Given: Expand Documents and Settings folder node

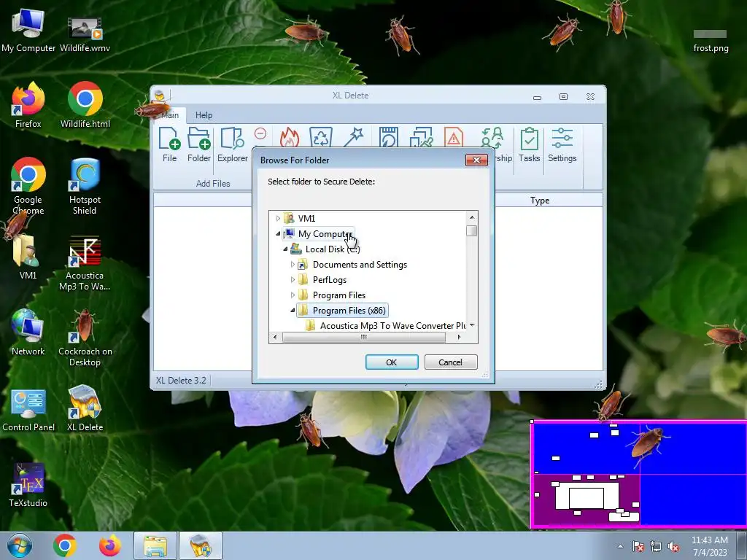Looking at the screenshot, I should pos(293,264).
